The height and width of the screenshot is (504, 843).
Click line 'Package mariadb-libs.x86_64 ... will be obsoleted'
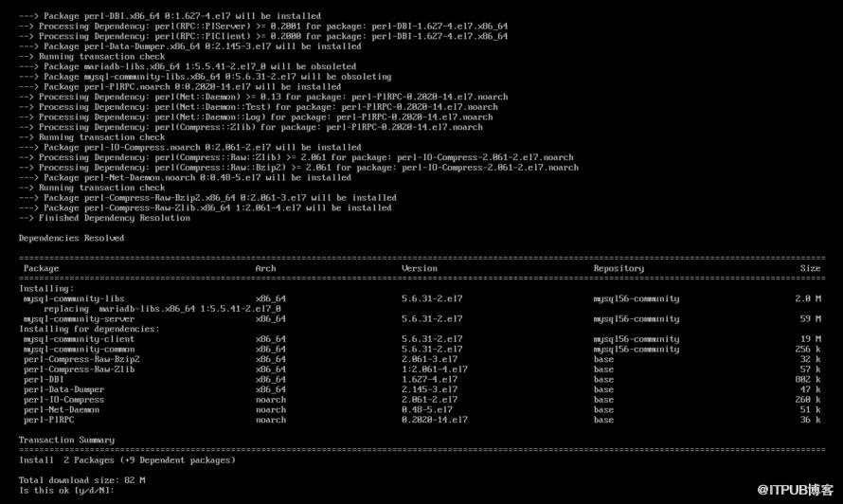(188, 66)
